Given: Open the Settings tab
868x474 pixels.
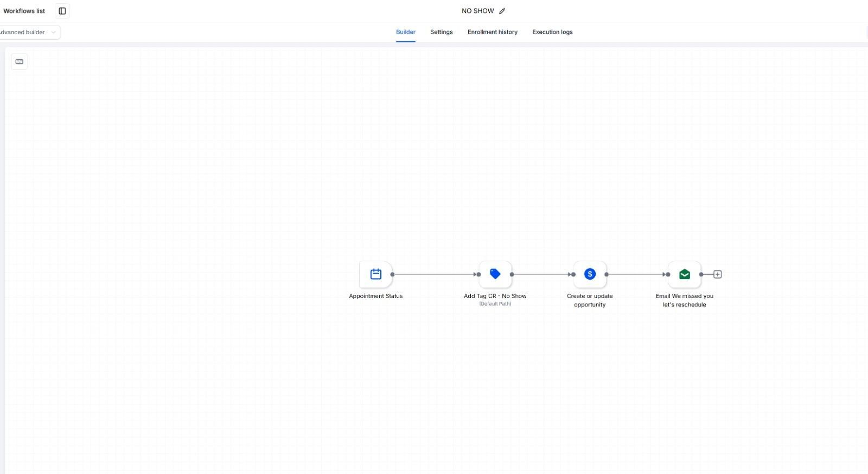Looking at the screenshot, I should pos(442,32).
